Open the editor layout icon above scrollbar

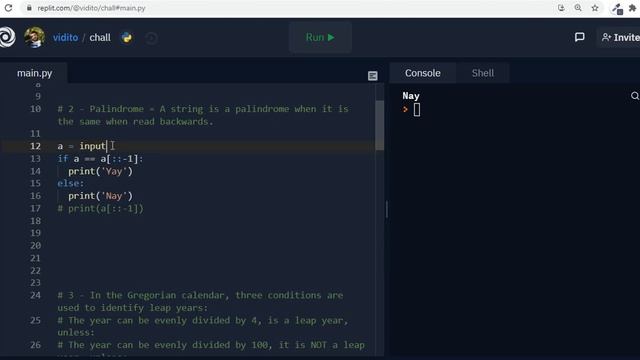pos(372,76)
